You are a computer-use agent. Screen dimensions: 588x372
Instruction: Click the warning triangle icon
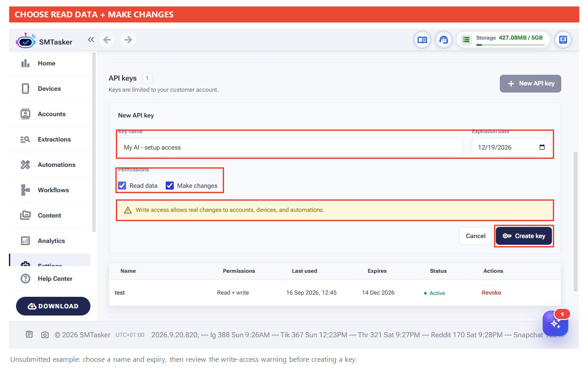tap(128, 210)
